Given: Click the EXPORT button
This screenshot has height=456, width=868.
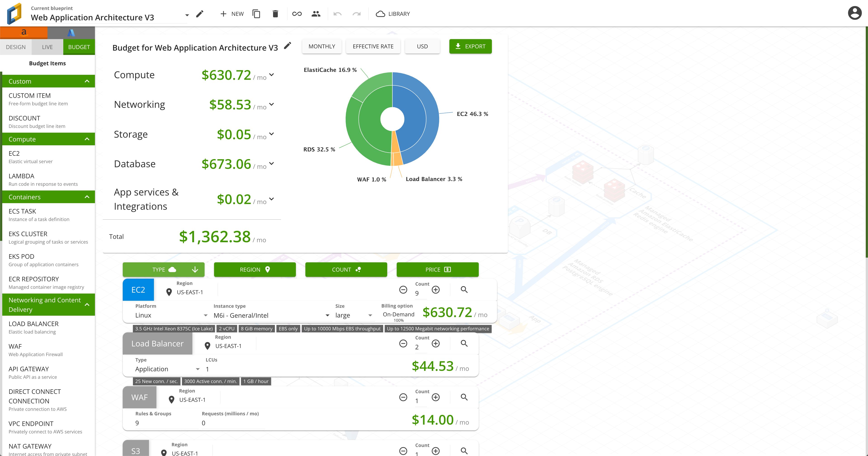Looking at the screenshot, I should [x=470, y=46].
